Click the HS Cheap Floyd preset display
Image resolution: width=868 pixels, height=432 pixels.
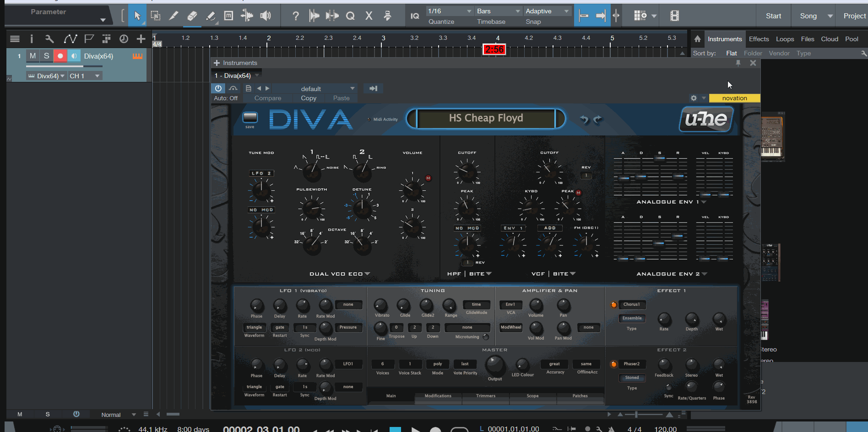click(x=486, y=118)
